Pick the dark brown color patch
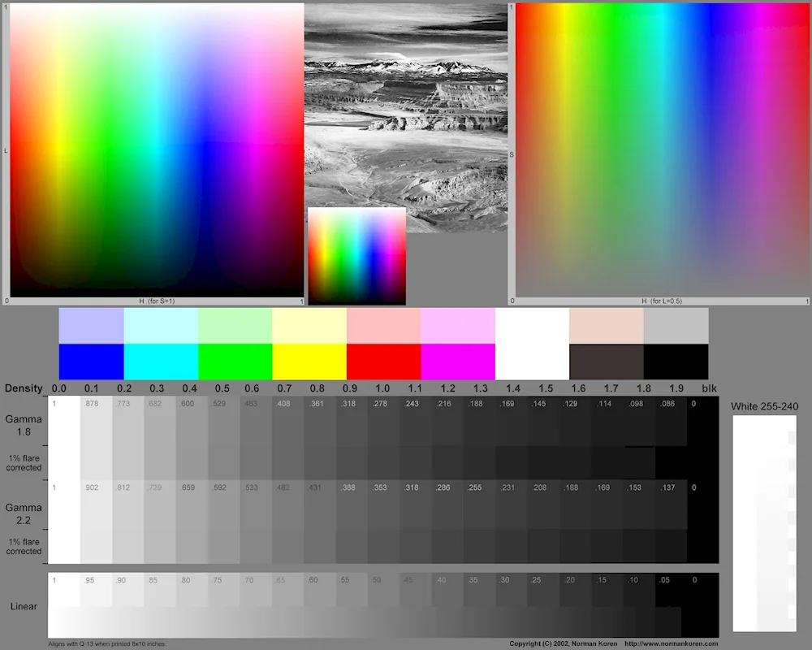 tap(607, 362)
